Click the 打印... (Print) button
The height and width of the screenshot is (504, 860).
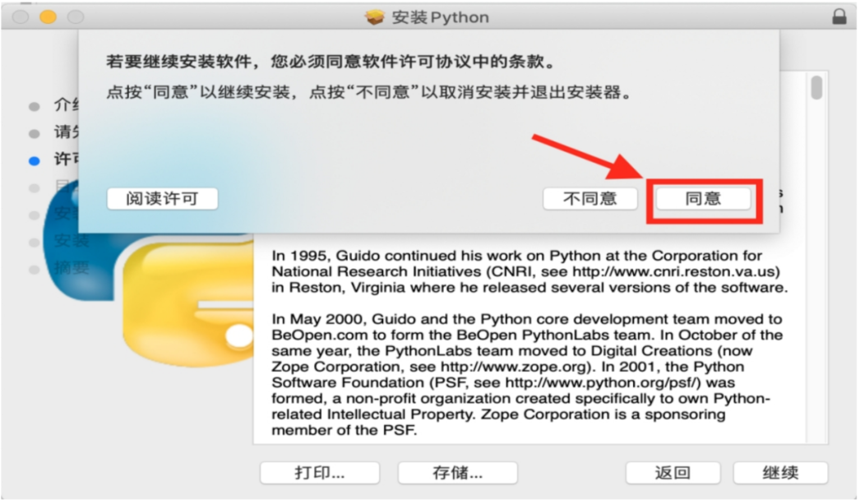(x=320, y=473)
